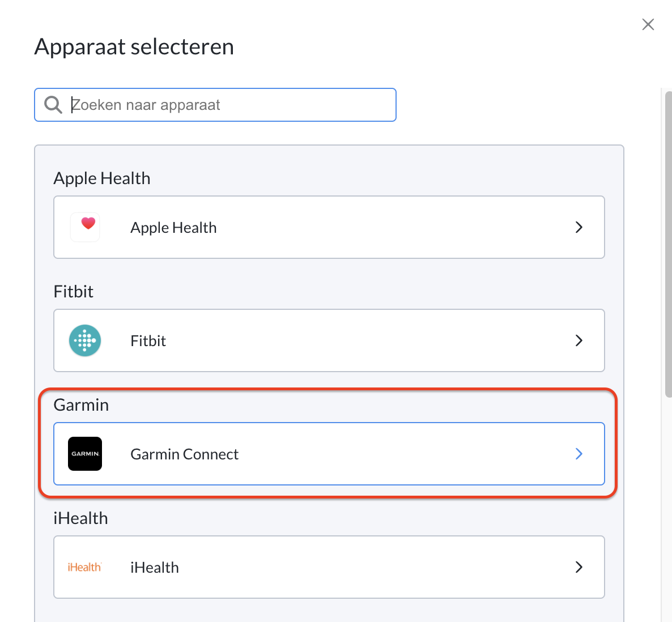This screenshot has height=622, width=672.
Task: Expand Apple Health via its chevron arrow
Action: [x=579, y=227]
